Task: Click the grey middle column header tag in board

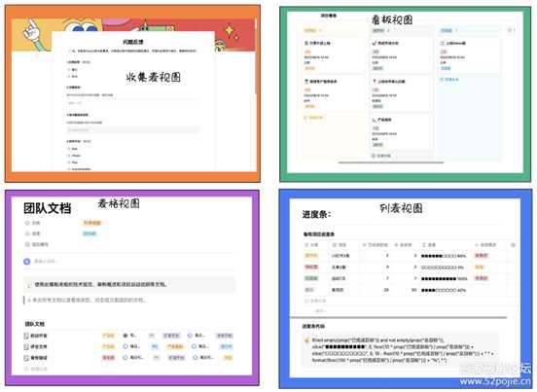Action: point(378,30)
